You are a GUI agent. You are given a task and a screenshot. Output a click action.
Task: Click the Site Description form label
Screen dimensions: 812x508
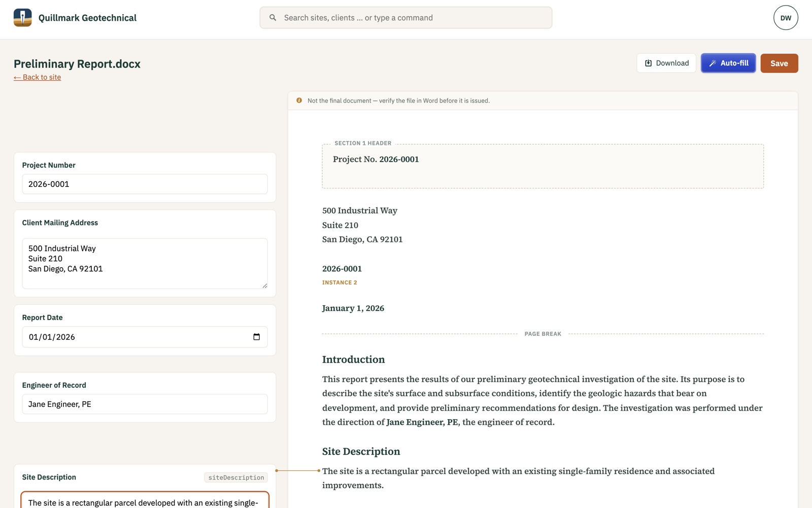(x=49, y=477)
